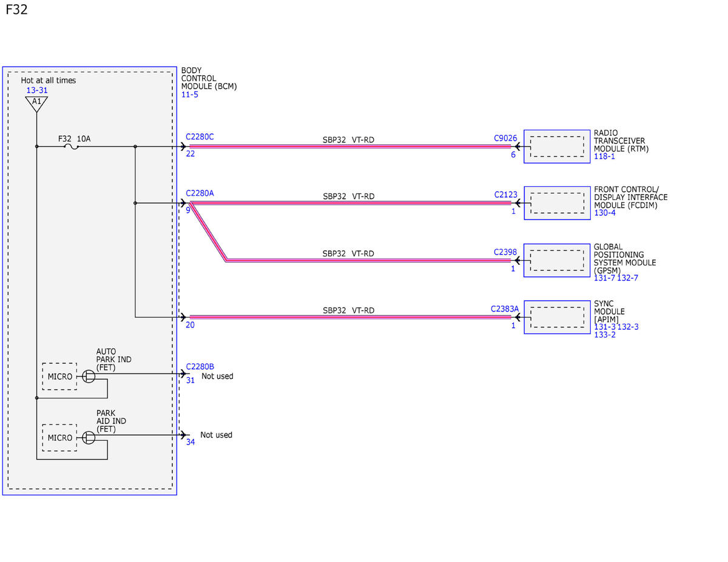This screenshot has width=728, height=562.
Task: Open connector C2383A at SYNC module
Action: [505, 309]
